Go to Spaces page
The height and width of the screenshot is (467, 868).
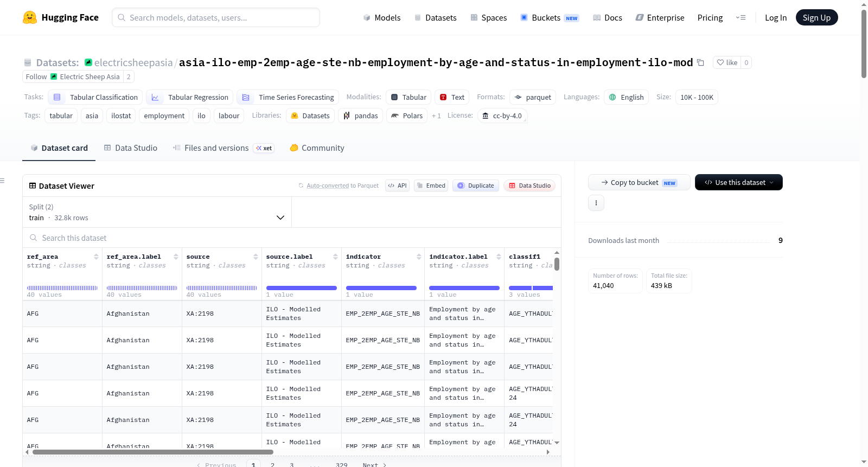[488, 18]
